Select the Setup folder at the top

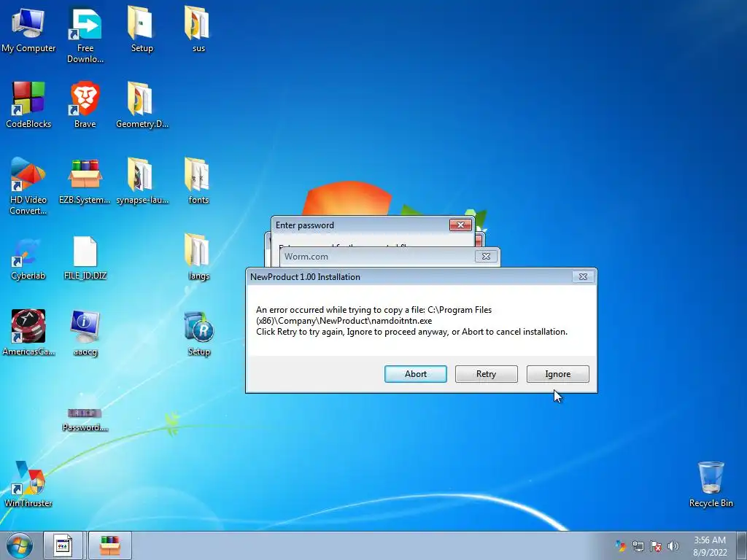[142, 29]
